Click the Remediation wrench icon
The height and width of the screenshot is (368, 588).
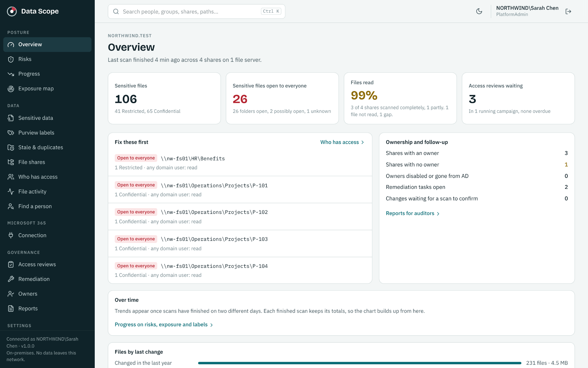[11, 279]
